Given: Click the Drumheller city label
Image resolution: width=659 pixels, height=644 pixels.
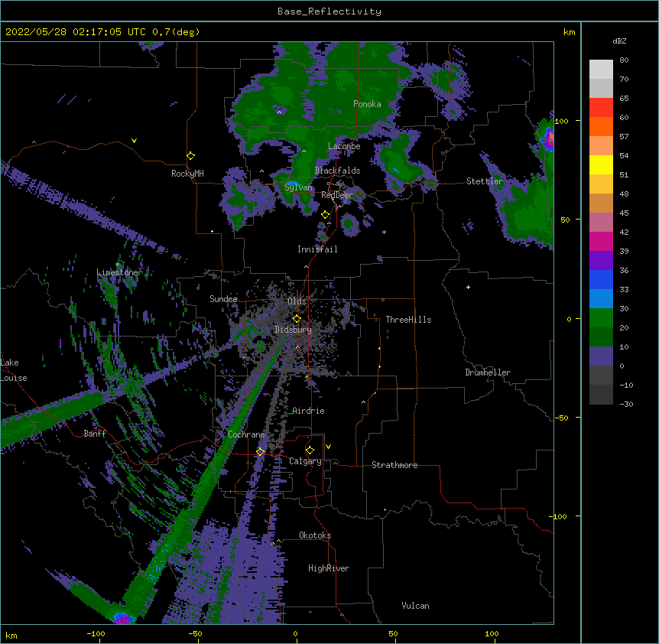Looking at the screenshot, I should click(x=488, y=372).
